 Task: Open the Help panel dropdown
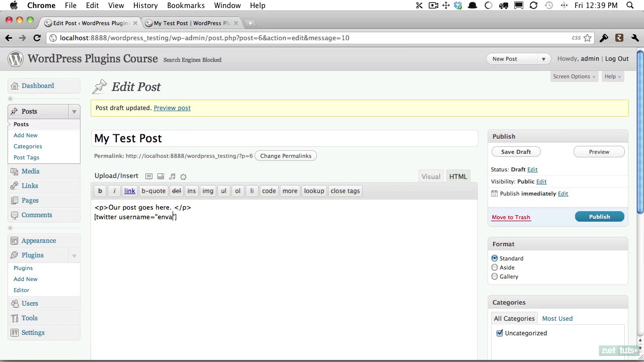click(x=613, y=77)
